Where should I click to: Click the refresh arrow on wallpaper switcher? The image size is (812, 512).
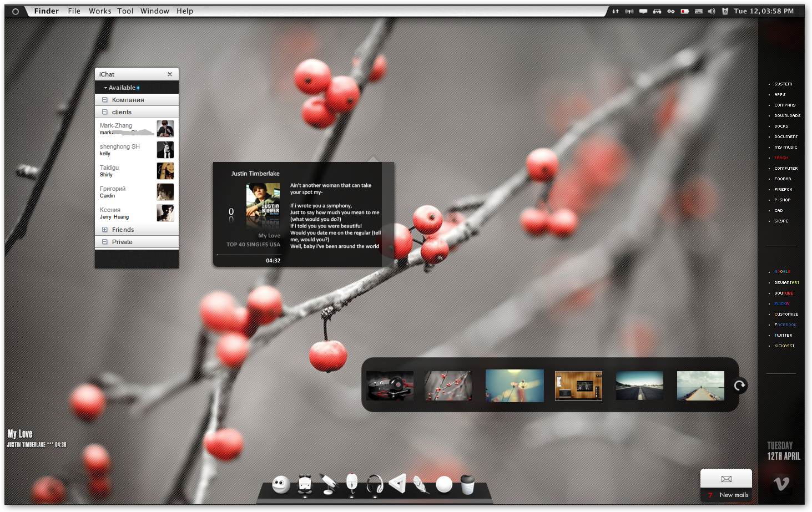pos(740,386)
